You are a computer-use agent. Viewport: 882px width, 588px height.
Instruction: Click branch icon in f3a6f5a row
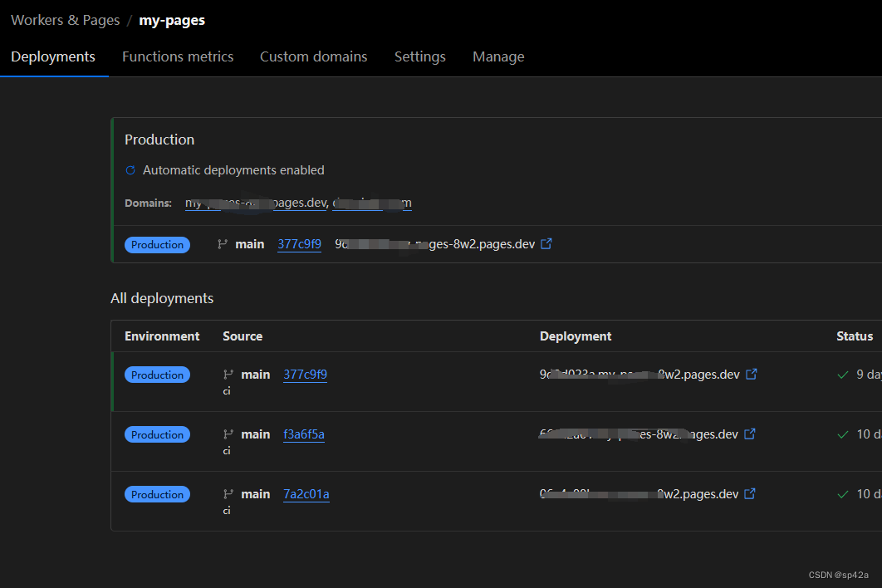coord(228,434)
